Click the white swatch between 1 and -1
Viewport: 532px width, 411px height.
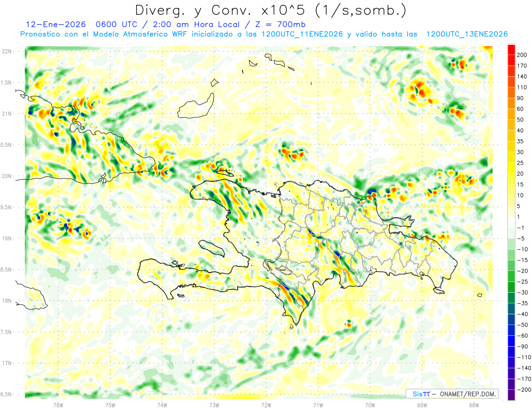pos(511,222)
